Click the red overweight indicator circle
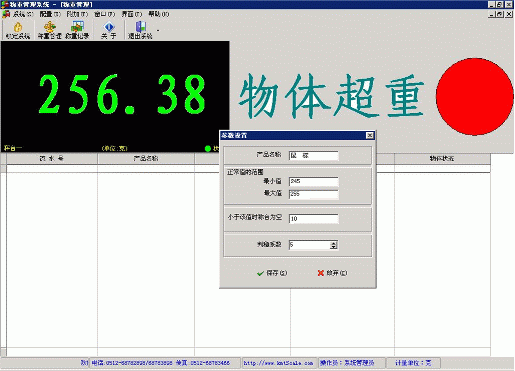Screen dimensions: 515x371 click(475, 97)
